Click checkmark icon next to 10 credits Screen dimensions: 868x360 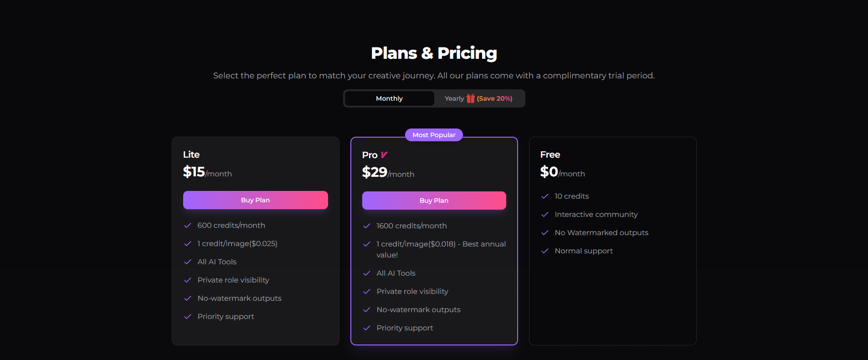(544, 196)
